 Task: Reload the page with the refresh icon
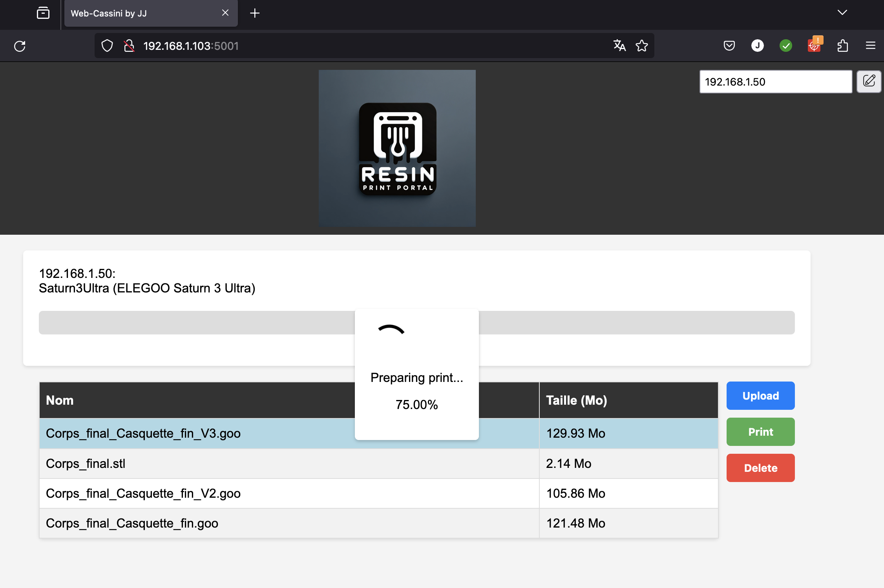(x=20, y=46)
